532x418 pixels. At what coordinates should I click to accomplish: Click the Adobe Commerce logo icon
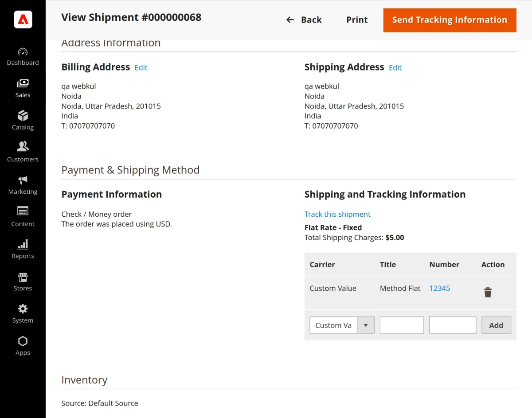pyautogui.click(x=23, y=20)
